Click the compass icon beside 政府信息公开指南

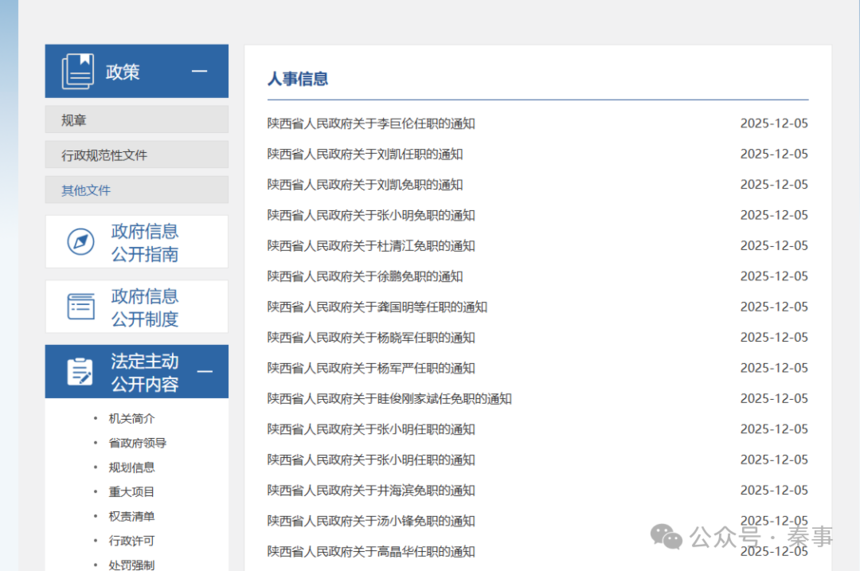80,242
